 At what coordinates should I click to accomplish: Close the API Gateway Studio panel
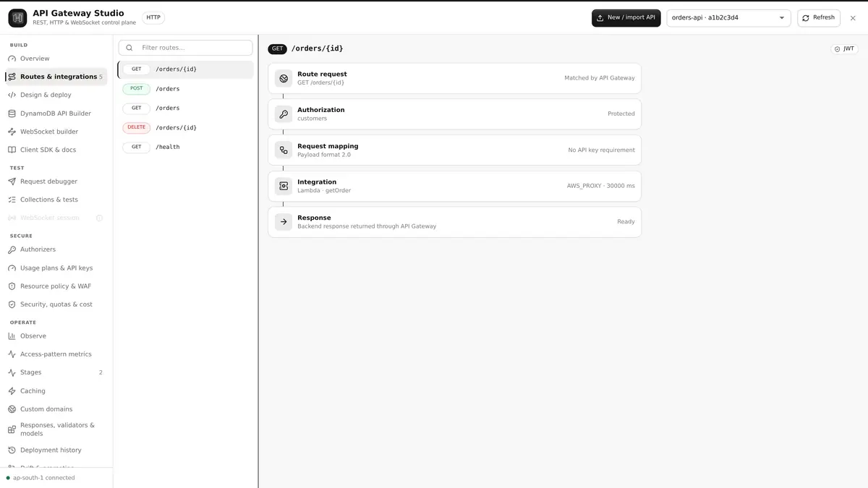[853, 18]
